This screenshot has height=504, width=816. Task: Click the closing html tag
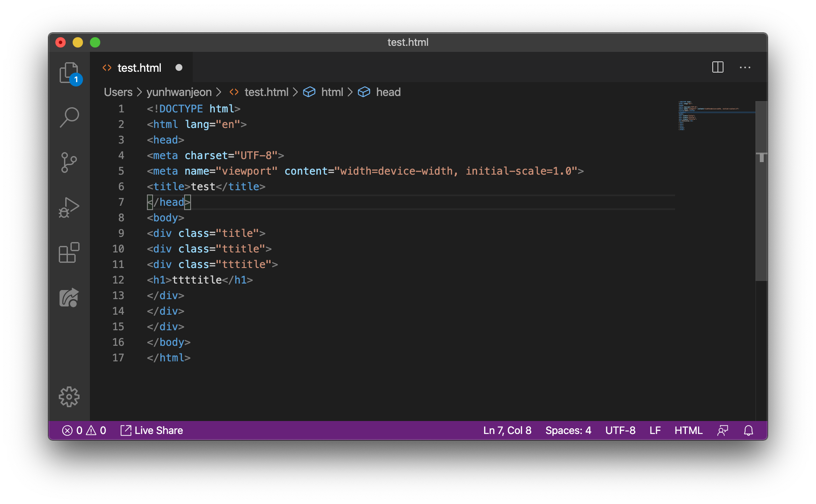169,358
